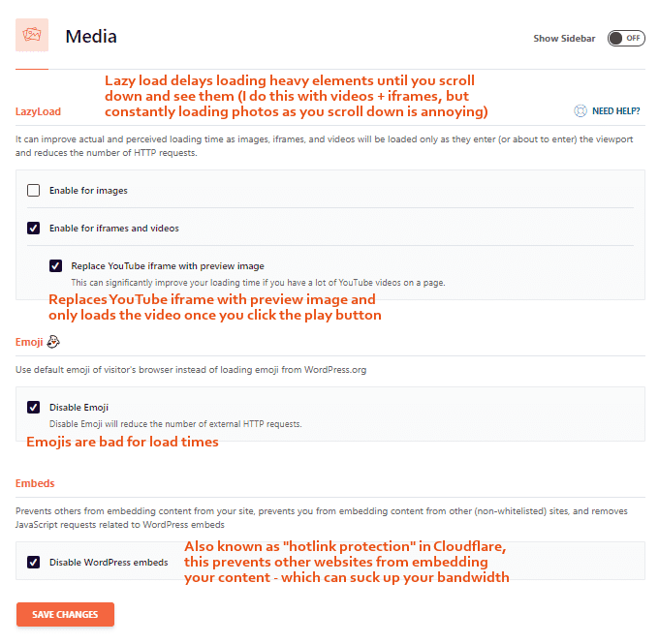The width and height of the screenshot is (659, 644).
Task: Click the 'Disable WordPress embeds' label text
Action: (x=109, y=562)
